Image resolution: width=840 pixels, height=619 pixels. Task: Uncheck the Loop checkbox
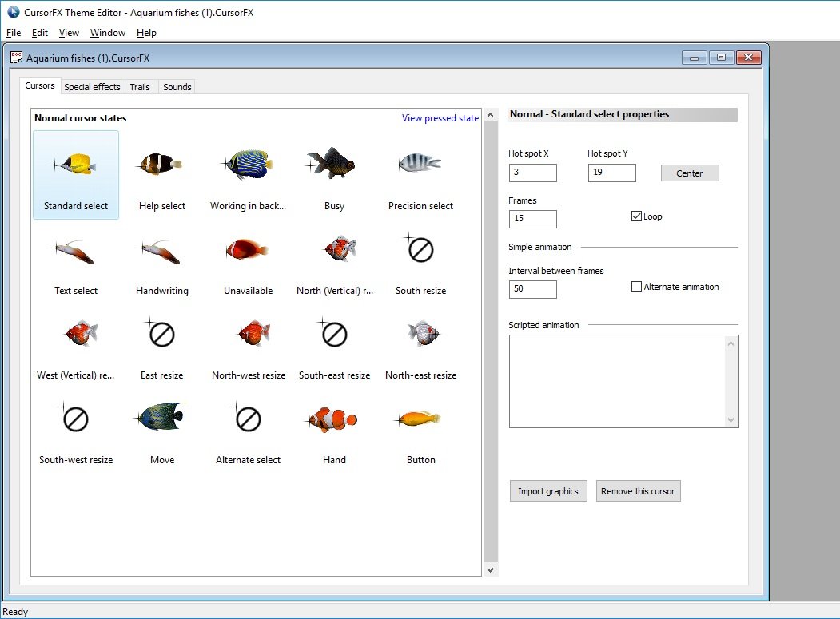636,216
